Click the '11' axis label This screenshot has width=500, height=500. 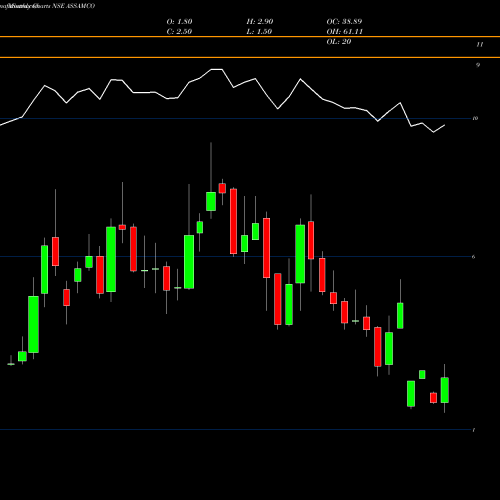pyautogui.click(x=480, y=45)
